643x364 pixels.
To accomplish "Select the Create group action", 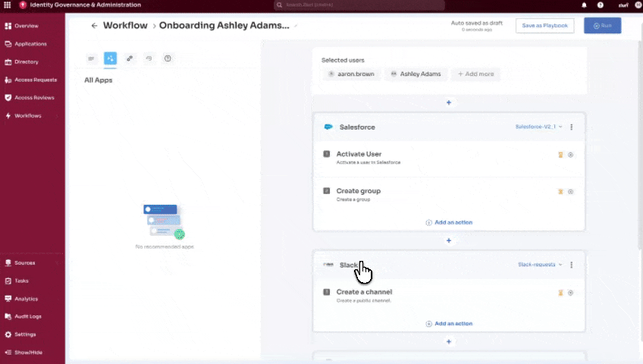I will pos(449,195).
